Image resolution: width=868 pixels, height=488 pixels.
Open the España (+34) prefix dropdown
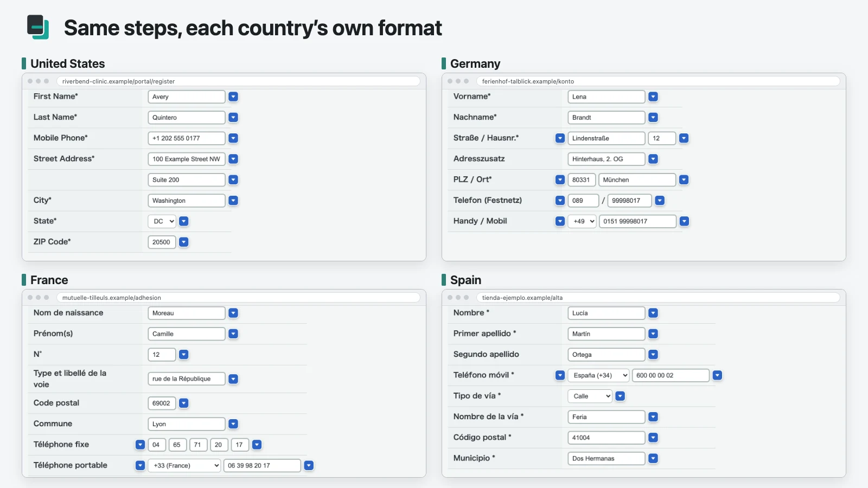pos(599,375)
